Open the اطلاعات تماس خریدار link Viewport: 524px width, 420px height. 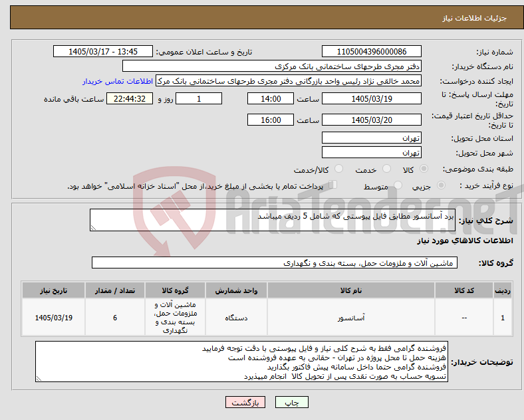[118, 81]
